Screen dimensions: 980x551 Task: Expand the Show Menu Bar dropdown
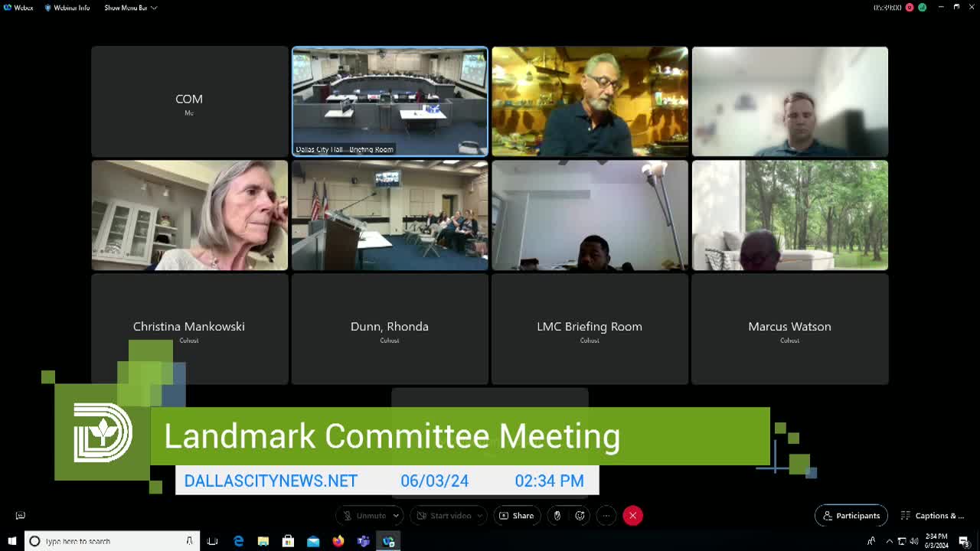pos(130,8)
